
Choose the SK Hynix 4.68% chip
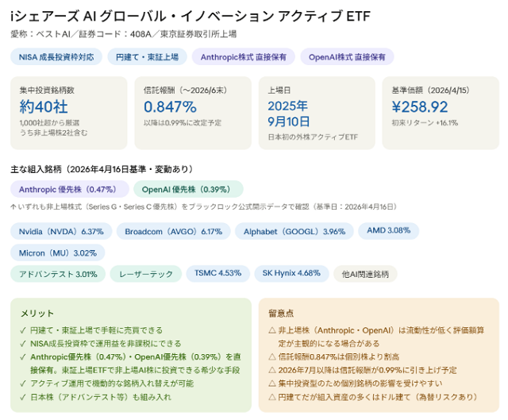(291, 273)
